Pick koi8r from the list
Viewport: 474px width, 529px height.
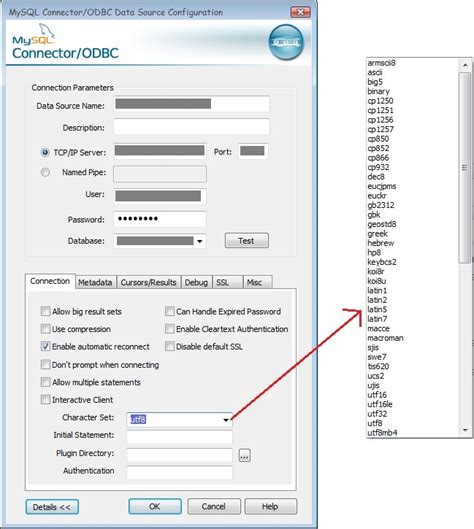pyautogui.click(x=376, y=272)
